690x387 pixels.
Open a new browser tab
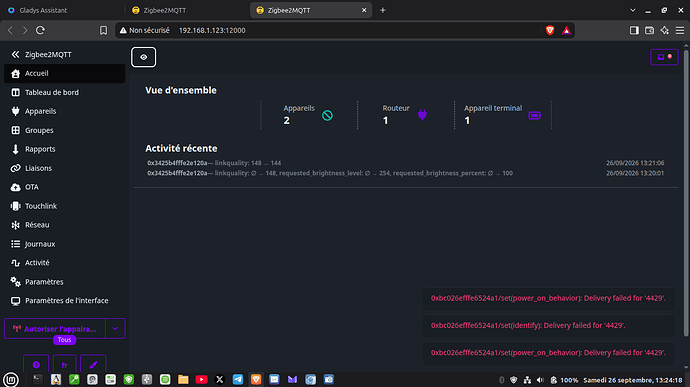point(383,10)
